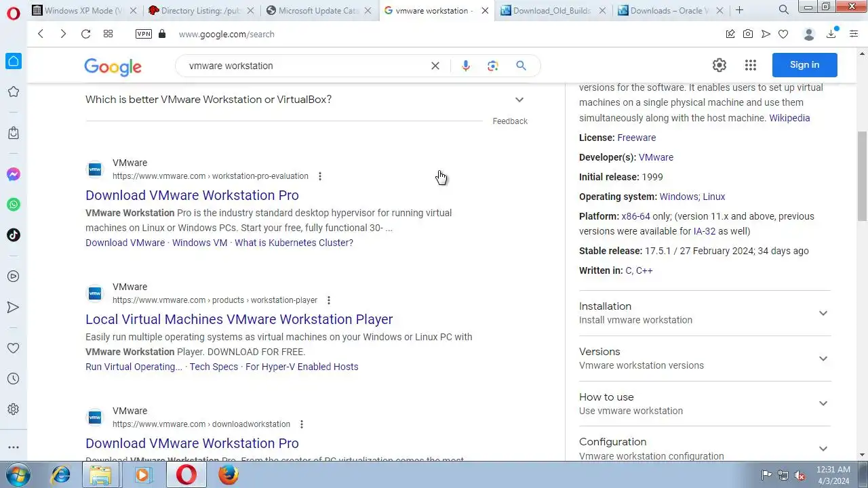Open the Opera main menu logo
868x488 pixels.
pos(13,13)
